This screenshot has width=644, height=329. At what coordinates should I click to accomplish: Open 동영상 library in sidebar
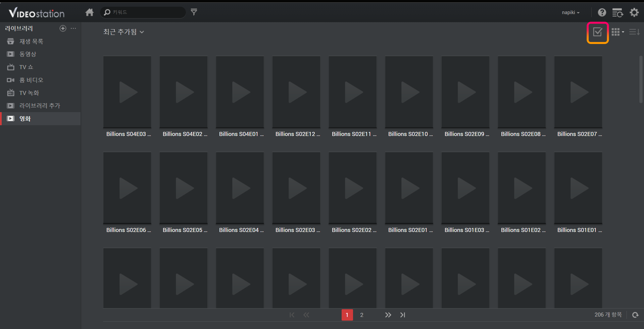[x=40, y=54]
